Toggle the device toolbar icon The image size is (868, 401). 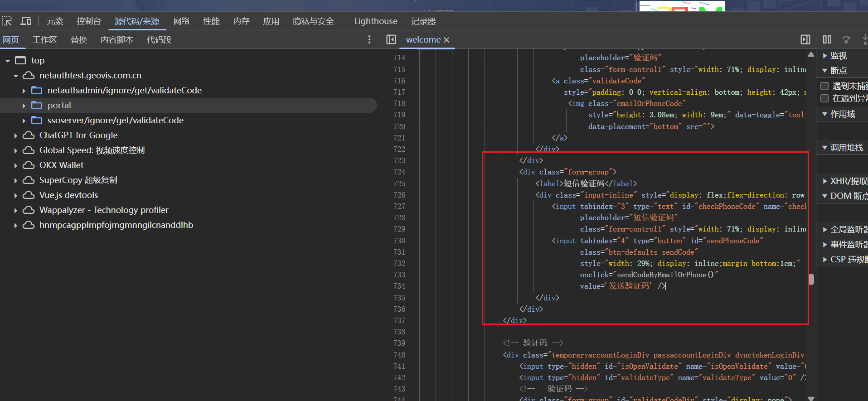pos(26,21)
